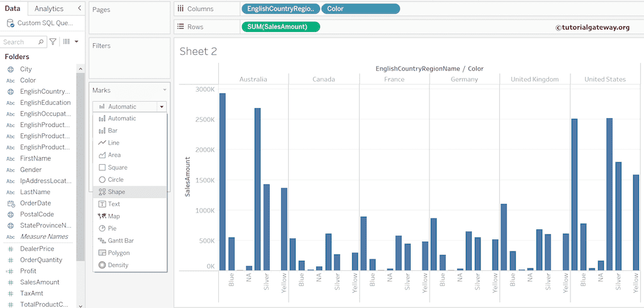The width and height of the screenshot is (644, 308).
Task: Open the Marks type dropdown arrow
Action: pyautogui.click(x=162, y=107)
